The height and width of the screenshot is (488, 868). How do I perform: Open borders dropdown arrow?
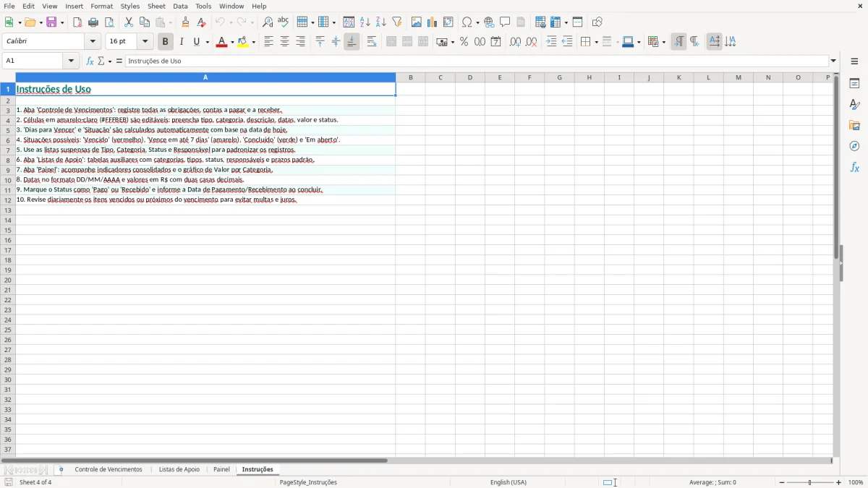tap(596, 42)
